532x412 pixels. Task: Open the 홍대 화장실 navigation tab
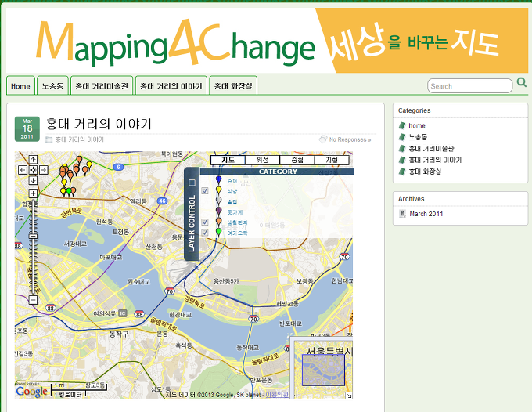tap(233, 86)
